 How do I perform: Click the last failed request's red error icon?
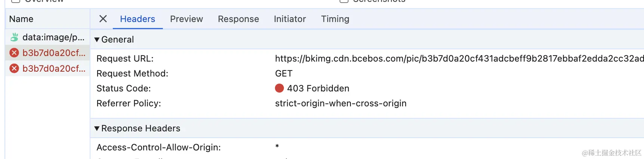tap(14, 69)
